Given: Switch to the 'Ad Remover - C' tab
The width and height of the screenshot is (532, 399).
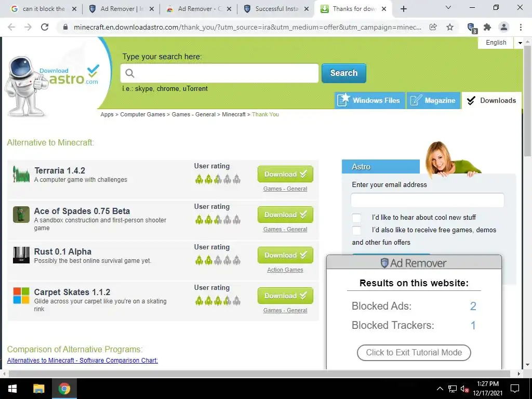Looking at the screenshot, I should (x=198, y=9).
